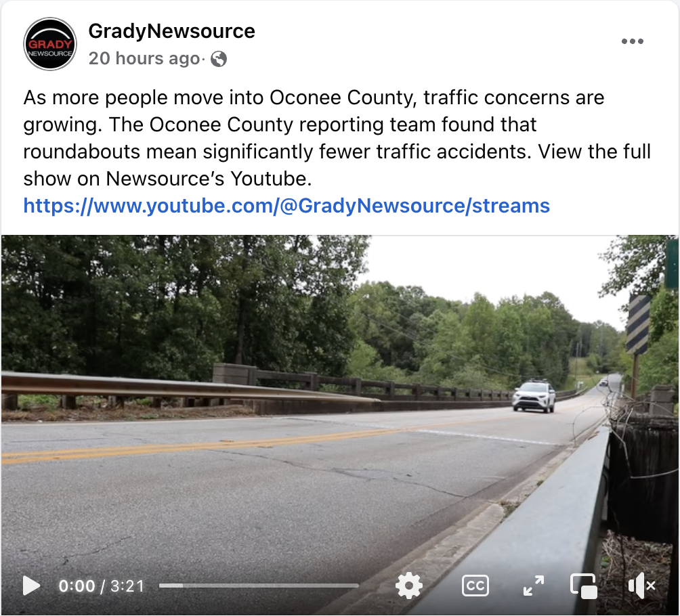Click the striped hazard sign in video
Image resolution: width=680 pixels, height=616 pixels.
638,324
